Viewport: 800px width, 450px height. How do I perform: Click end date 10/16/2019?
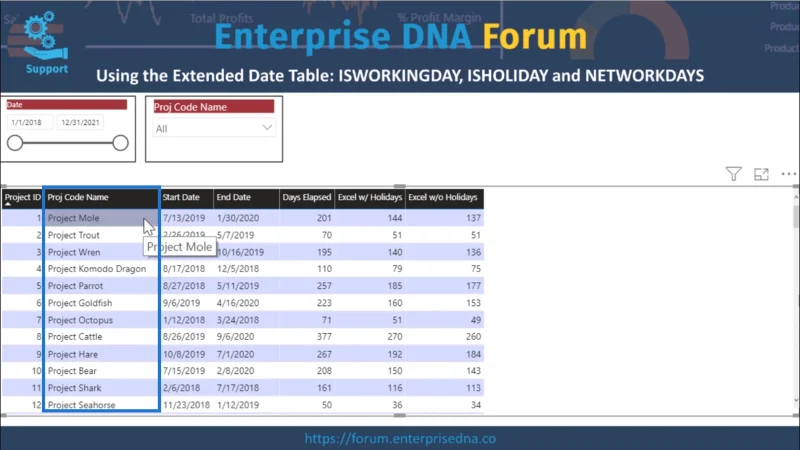pos(240,252)
